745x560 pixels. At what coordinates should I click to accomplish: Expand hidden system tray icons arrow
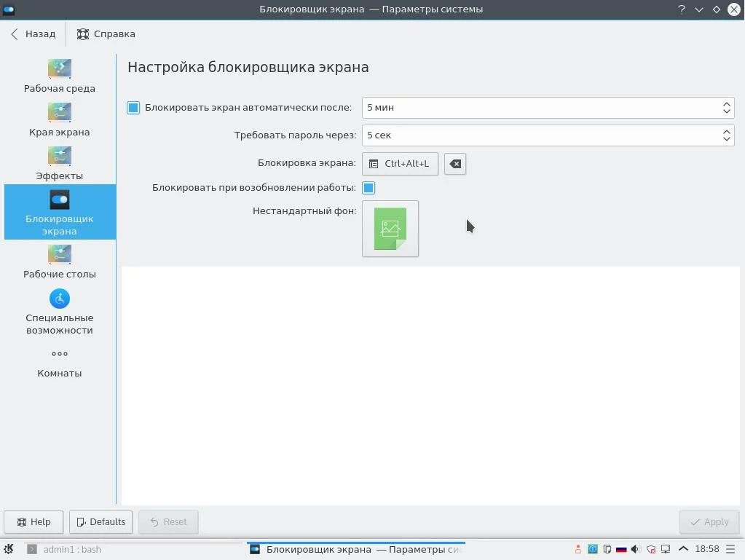tap(683, 549)
